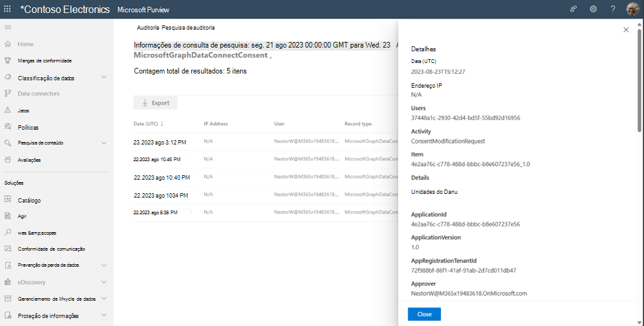Image resolution: width=644 pixels, height=326 pixels.
Task: Click the User column header
Action: tap(279, 123)
